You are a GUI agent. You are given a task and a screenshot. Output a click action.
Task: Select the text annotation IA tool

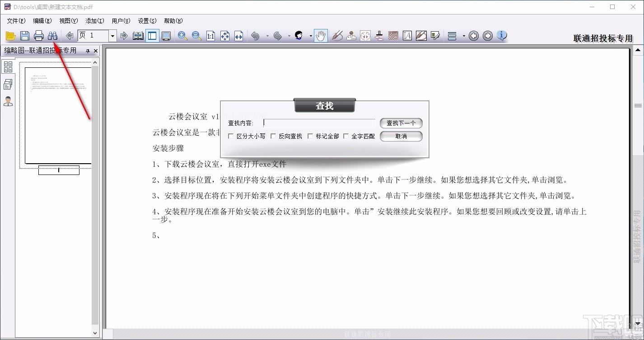(x=407, y=36)
